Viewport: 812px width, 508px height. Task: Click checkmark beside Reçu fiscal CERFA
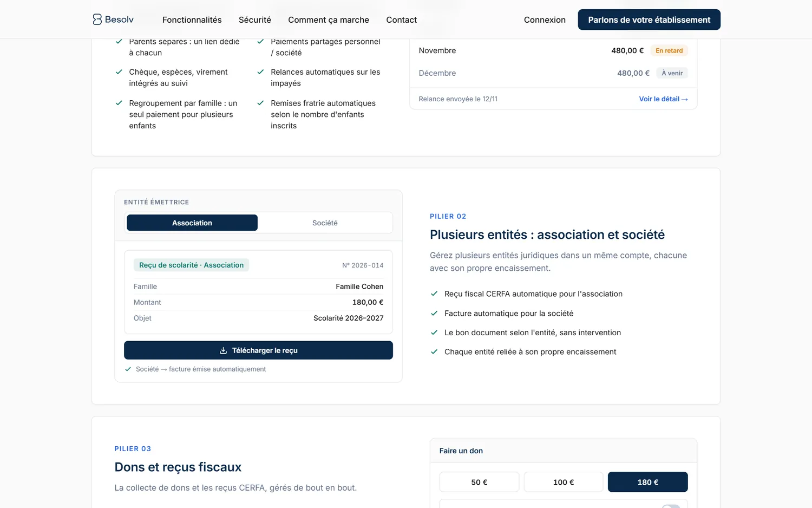pyautogui.click(x=434, y=294)
